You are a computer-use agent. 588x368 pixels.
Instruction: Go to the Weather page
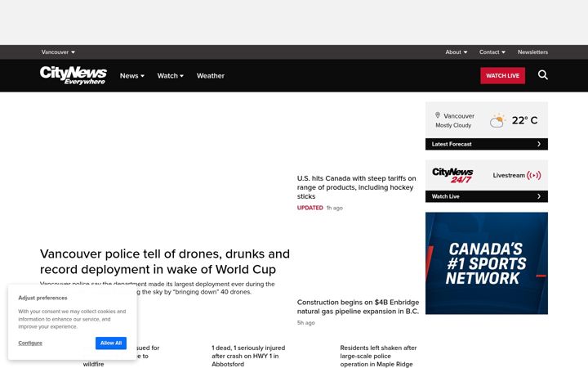(211, 76)
